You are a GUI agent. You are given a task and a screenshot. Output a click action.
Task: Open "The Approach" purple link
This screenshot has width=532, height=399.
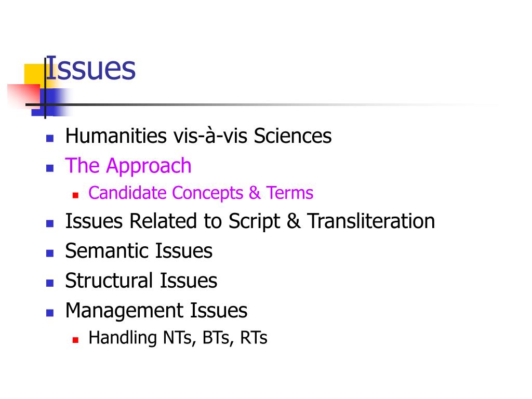[x=128, y=166]
